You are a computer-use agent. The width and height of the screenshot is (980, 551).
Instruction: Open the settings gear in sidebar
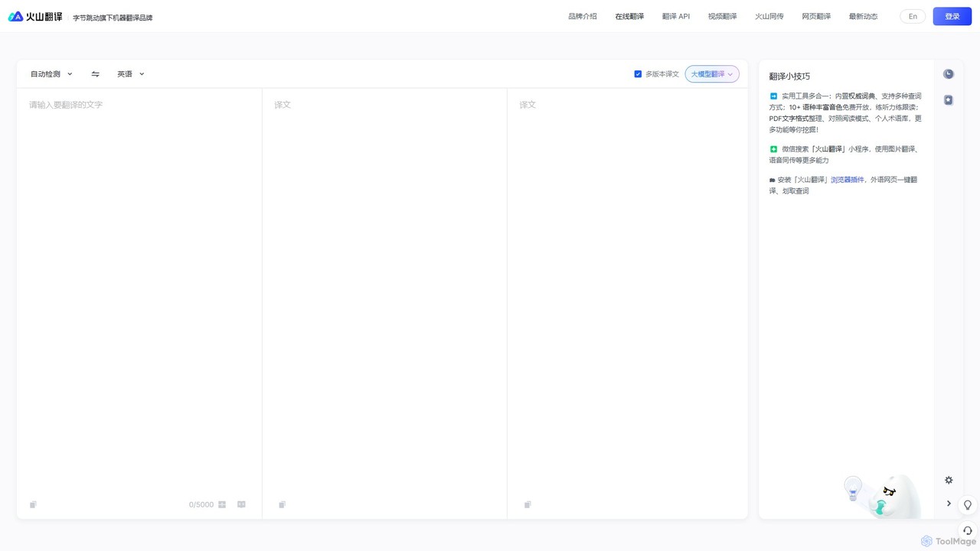949,480
